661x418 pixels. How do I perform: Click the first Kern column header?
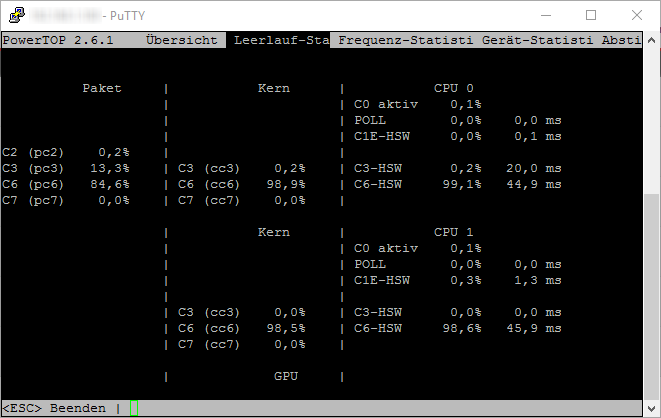point(274,88)
